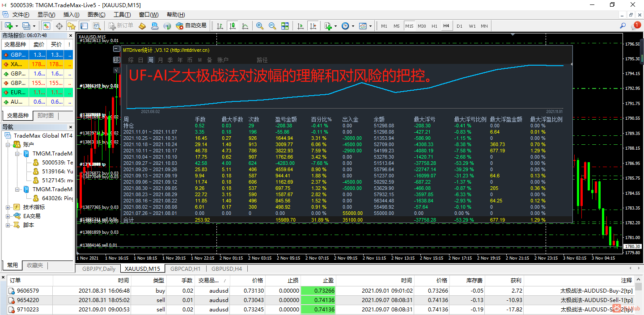Toggle the Terminal window icon
The width and height of the screenshot is (644, 315).
(84, 26)
